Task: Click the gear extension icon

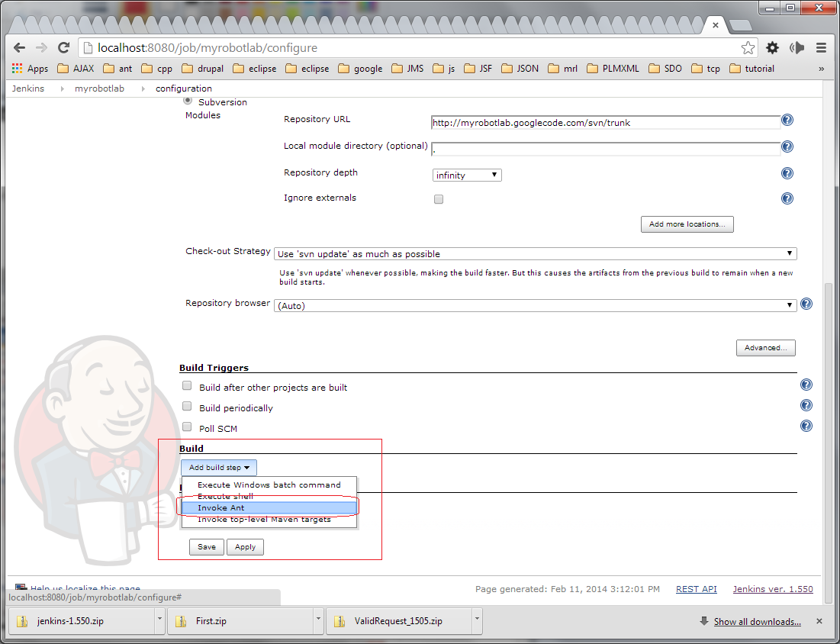Action: 772,47
